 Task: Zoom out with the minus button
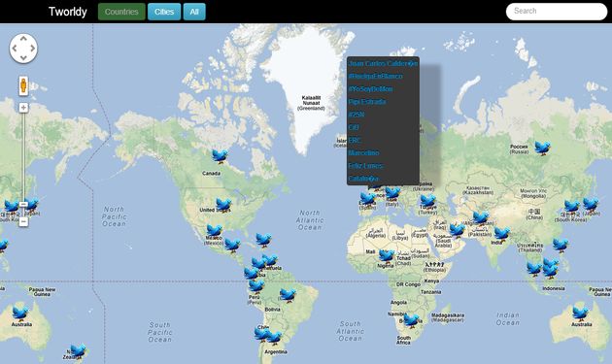(x=23, y=222)
